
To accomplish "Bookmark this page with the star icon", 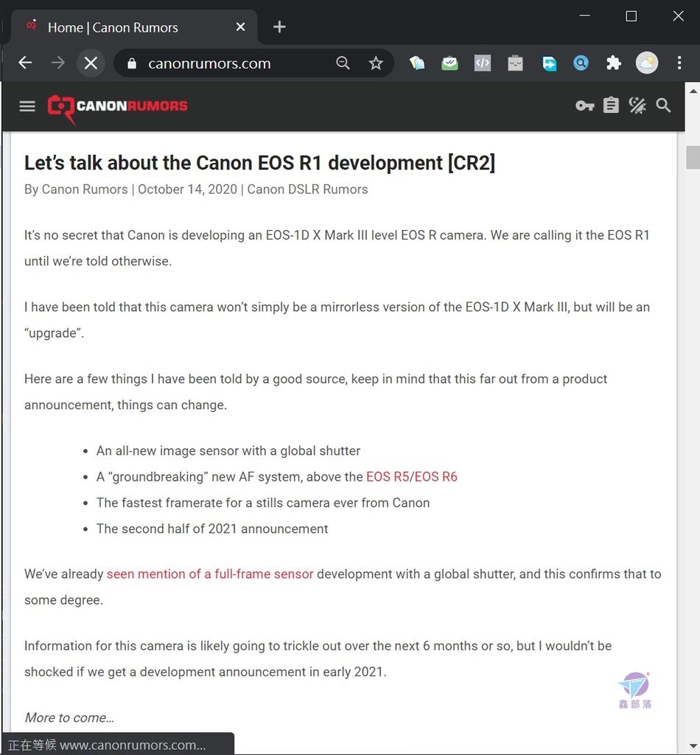I will coord(376,63).
